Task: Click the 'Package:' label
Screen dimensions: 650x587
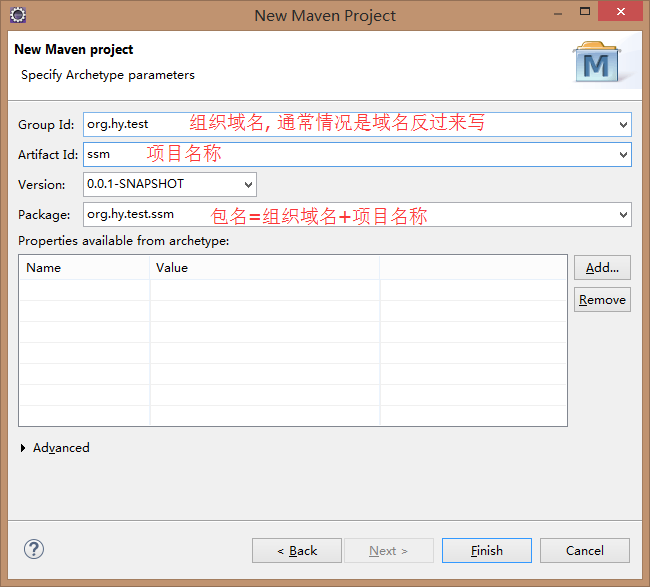Action: point(44,215)
